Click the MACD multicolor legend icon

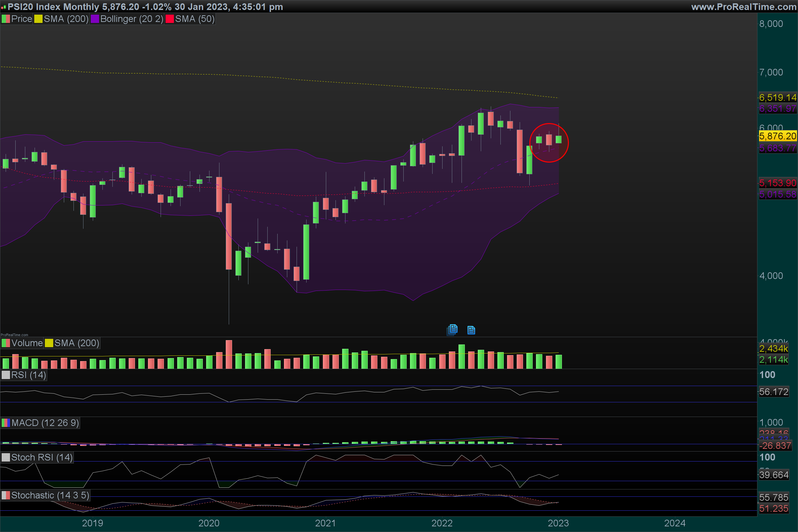tap(6, 423)
